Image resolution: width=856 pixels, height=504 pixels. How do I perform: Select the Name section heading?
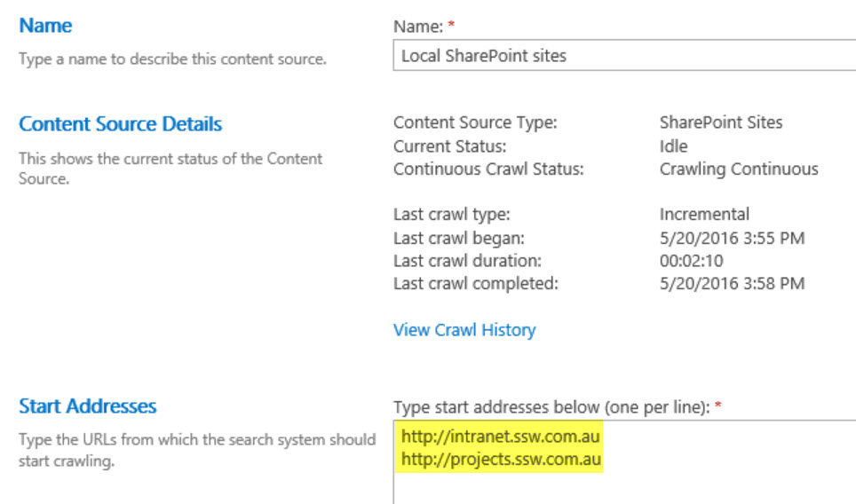click(45, 26)
